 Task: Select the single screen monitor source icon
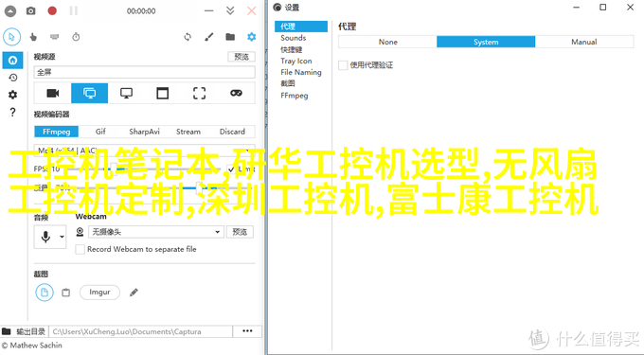[x=126, y=93]
